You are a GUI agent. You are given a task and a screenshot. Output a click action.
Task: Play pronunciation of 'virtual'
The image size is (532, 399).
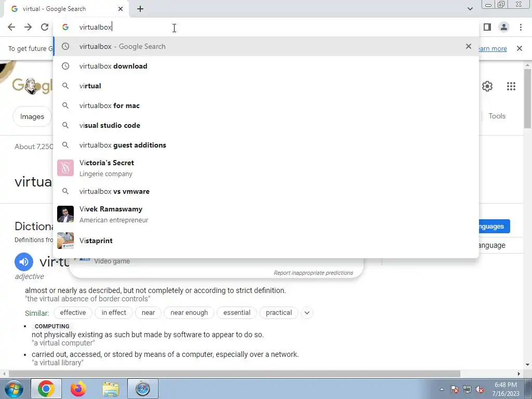click(x=24, y=262)
